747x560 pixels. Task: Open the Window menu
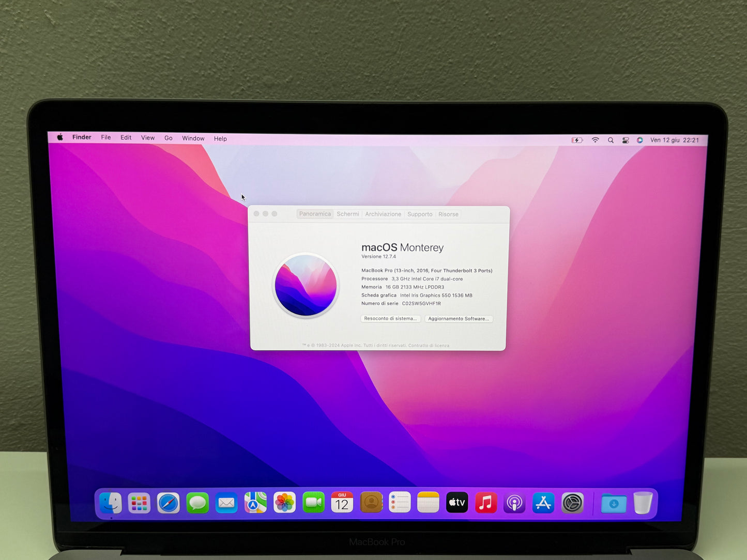click(193, 138)
